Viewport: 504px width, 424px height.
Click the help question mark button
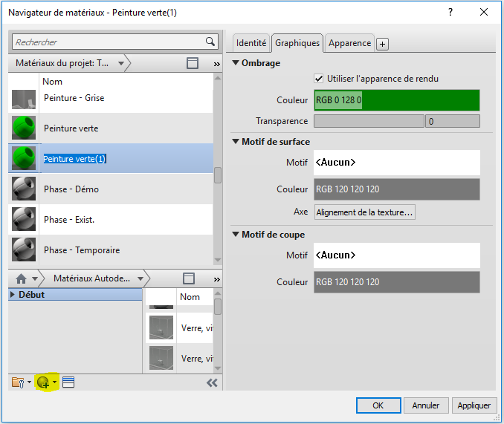pos(450,13)
